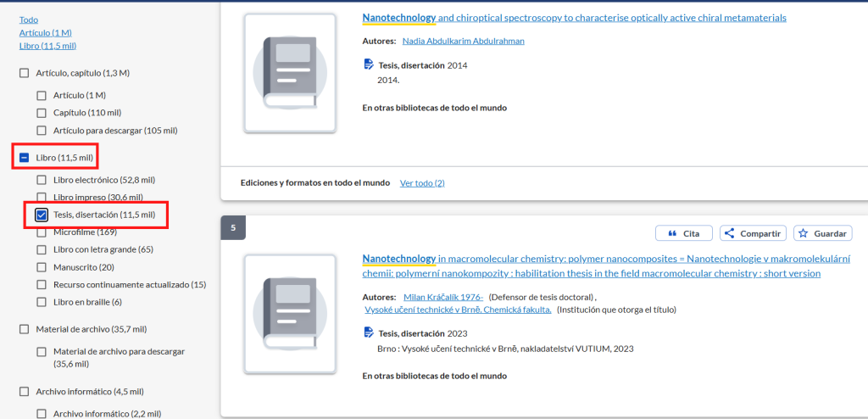Check the Artículo, capítulo (1,3 M) checkbox
Screen dimensions: 868x419
point(25,73)
